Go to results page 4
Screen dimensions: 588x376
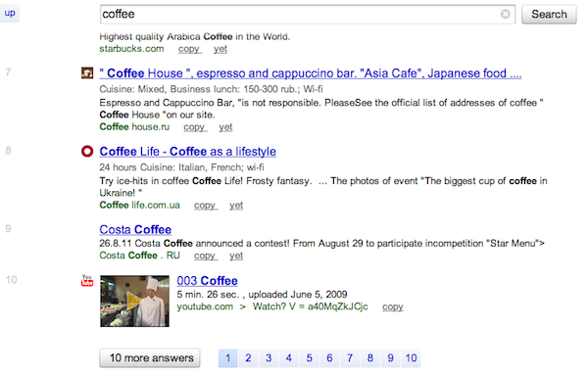(289, 358)
